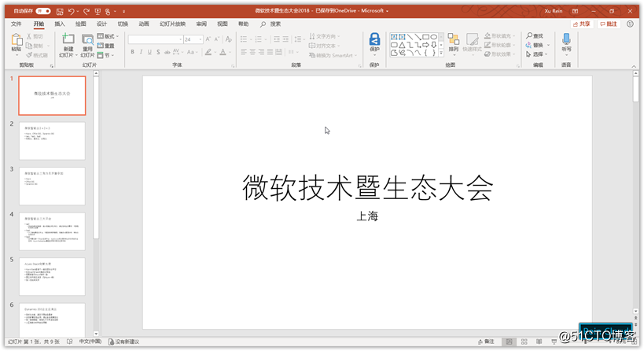644x351 pixels.
Task: Open the line spacing dropdown
Action: 300,39
